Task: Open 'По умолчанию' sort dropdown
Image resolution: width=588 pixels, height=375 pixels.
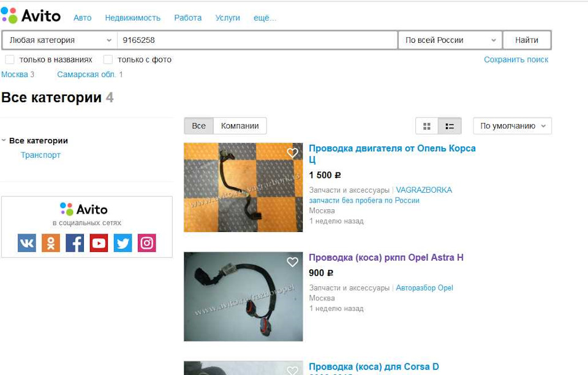Action: pos(512,126)
